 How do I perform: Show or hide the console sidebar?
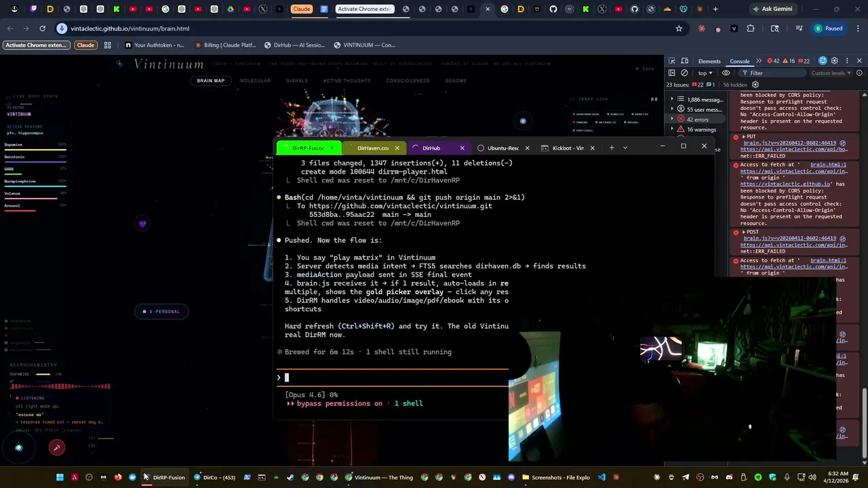point(671,73)
